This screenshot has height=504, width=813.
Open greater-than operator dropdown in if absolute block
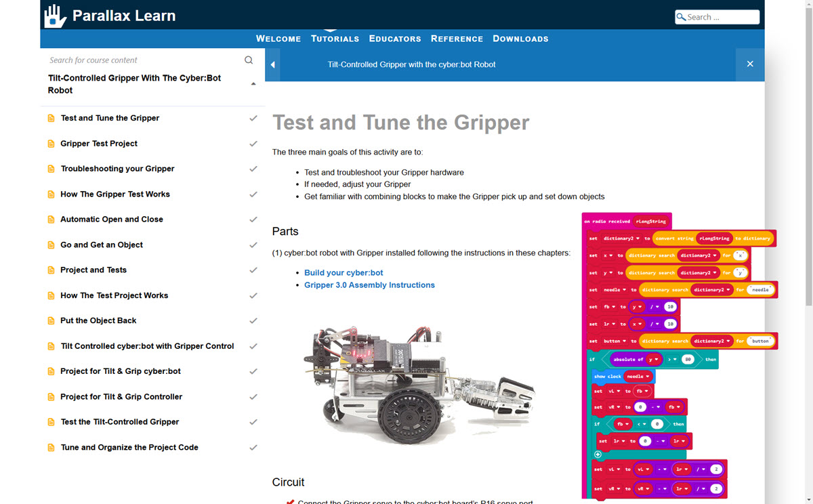[672, 359]
